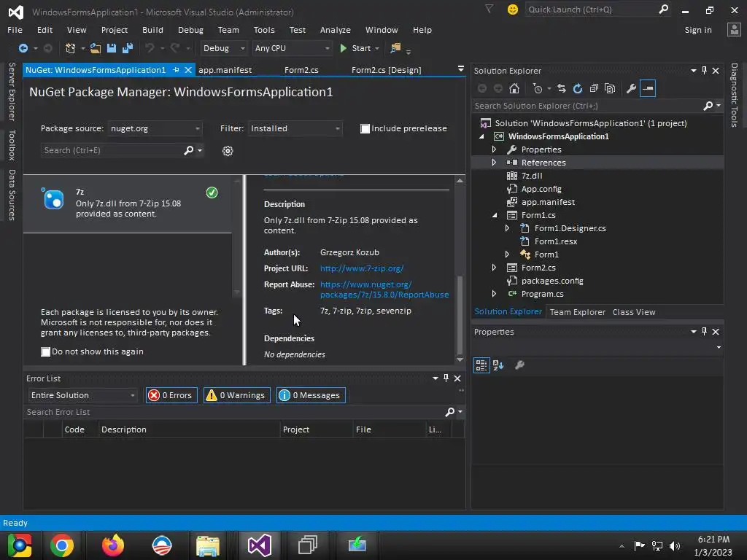Click the New Project toolbar icon
The height and width of the screenshot is (560, 747).
pos(71,48)
